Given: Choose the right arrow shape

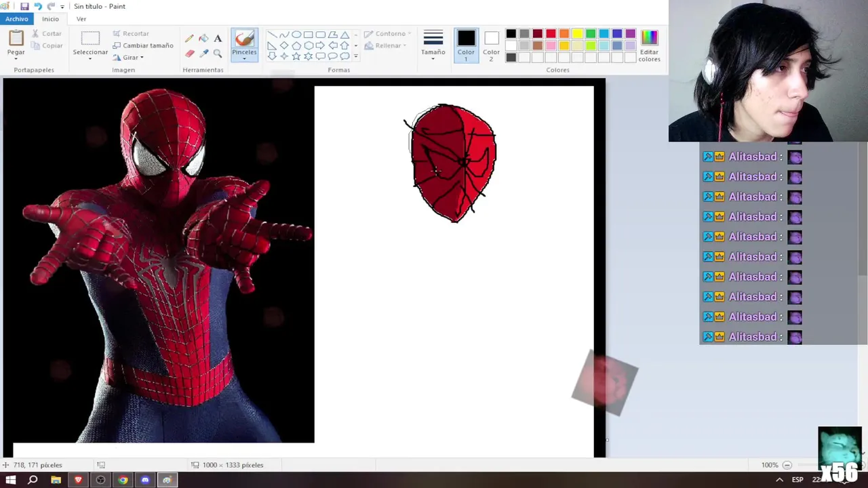Looking at the screenshot, I should [321, 45].
